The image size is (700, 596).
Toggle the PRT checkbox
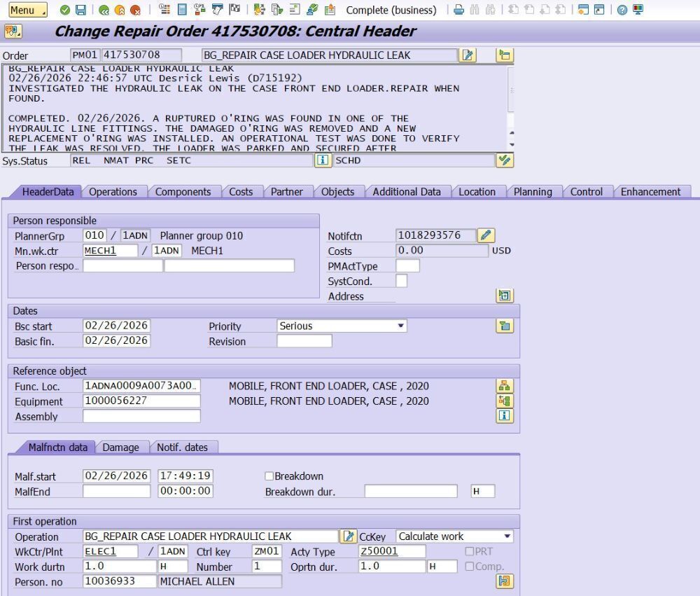[x=470, y=551]
